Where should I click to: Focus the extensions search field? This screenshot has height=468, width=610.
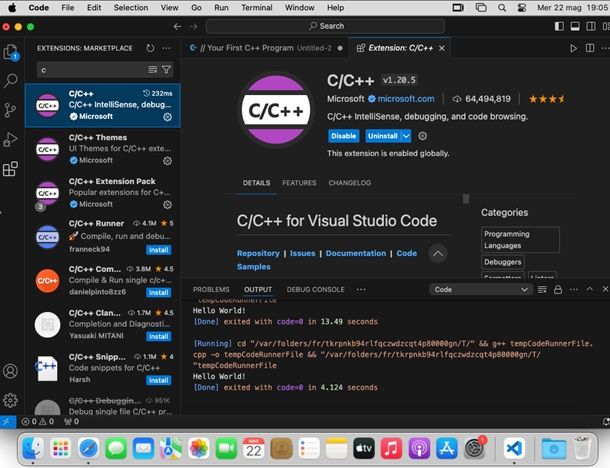92,70
